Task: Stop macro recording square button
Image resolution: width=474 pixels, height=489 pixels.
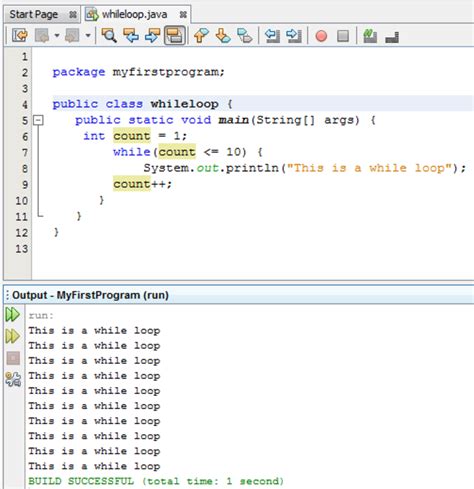Action: coord(343,36)
